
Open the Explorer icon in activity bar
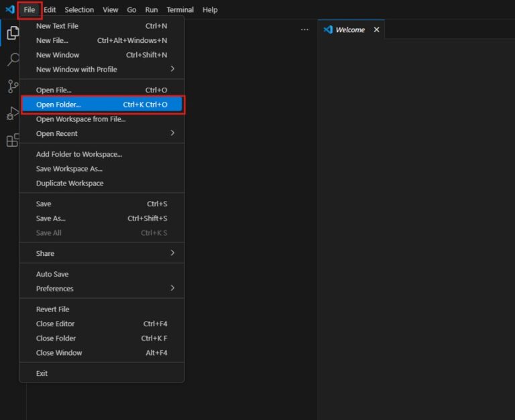pos(12,33)
